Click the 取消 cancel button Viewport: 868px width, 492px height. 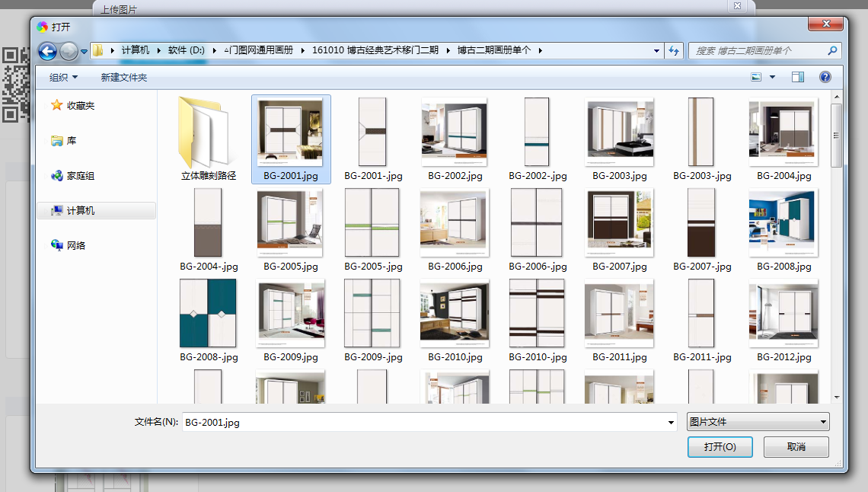[x=796, y=447]
